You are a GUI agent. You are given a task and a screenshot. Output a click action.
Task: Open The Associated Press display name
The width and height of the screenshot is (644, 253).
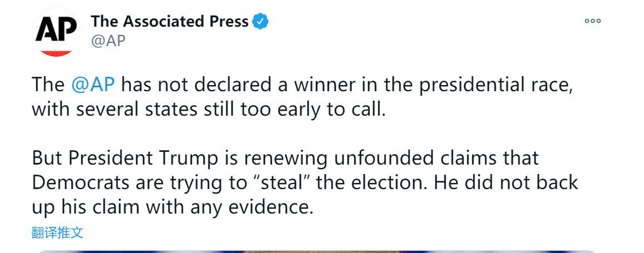tap(170, 22)
